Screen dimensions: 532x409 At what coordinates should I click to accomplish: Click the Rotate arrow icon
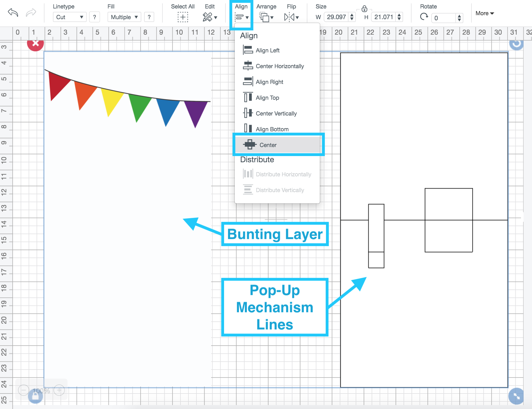point(424,17)
